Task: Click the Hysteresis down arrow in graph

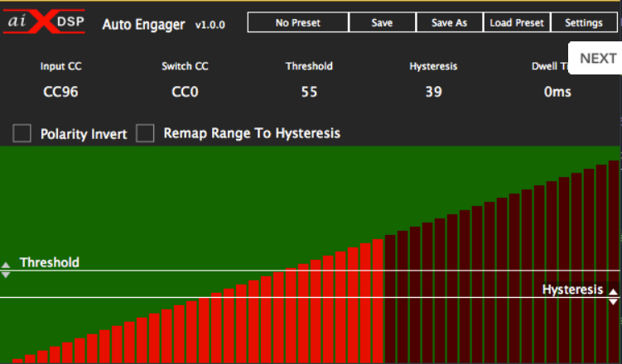Action: [613, 302]
